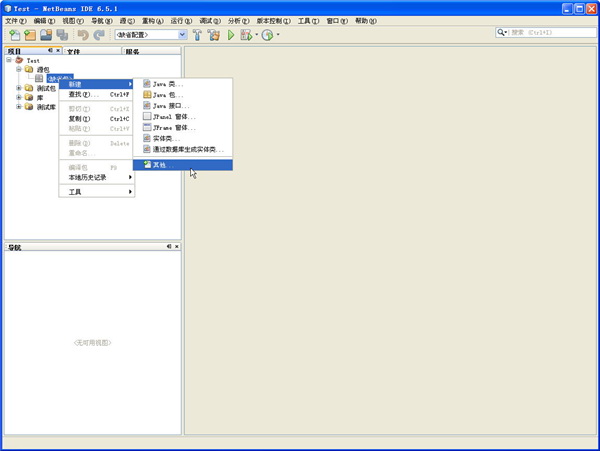Click the Build Main Project hammer icon

click(197, 35)
